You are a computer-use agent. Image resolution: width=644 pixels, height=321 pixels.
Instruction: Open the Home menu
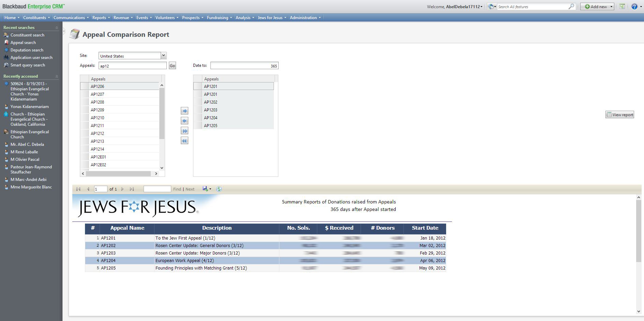[x=12, y=18]
